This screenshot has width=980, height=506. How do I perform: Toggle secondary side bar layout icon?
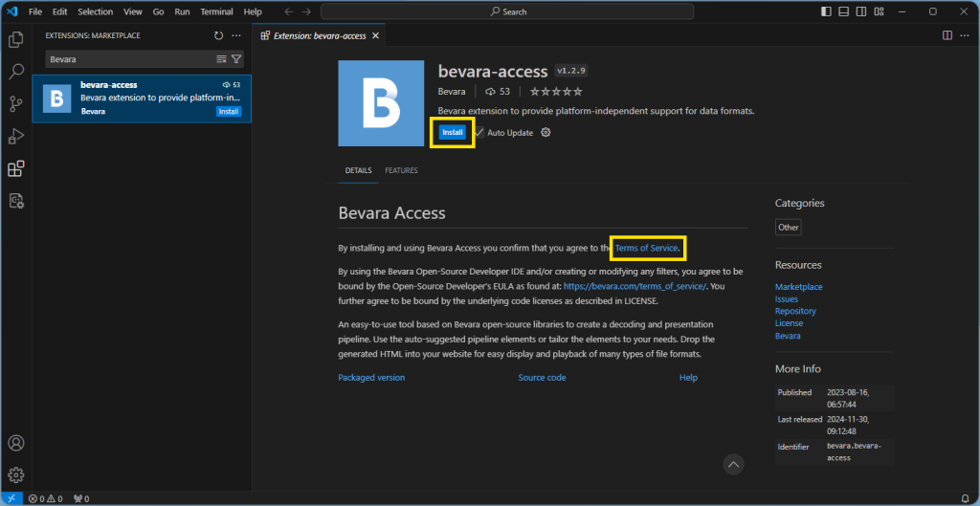[861, 11]
